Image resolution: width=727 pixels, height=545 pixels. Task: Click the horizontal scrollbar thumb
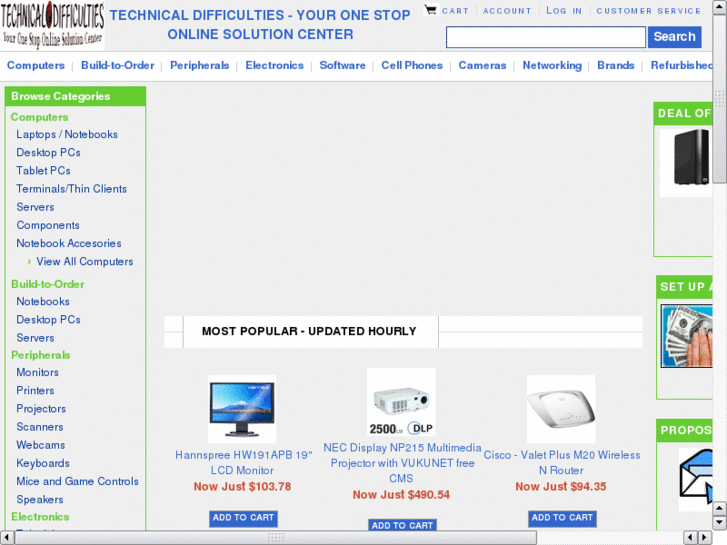tap(276, 538)
